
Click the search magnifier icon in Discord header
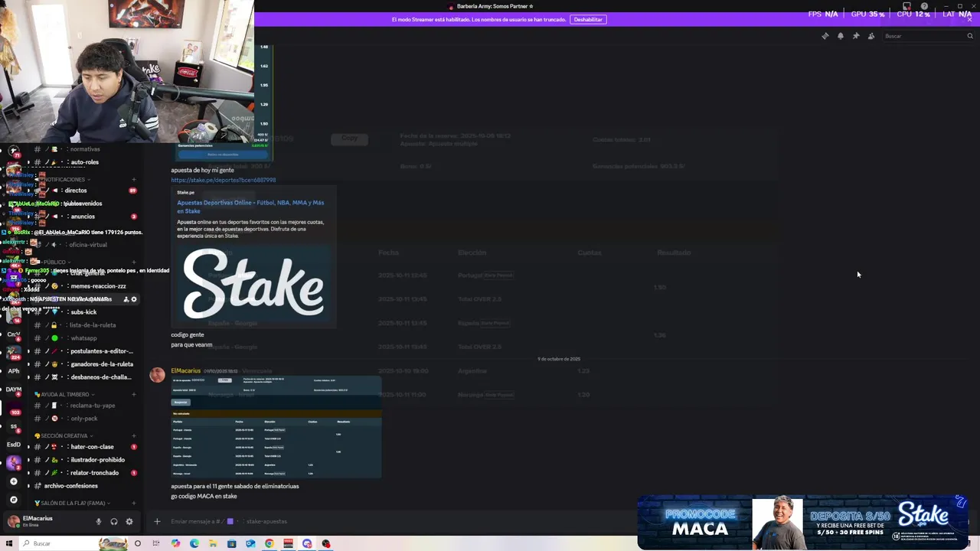pos(969,36)
